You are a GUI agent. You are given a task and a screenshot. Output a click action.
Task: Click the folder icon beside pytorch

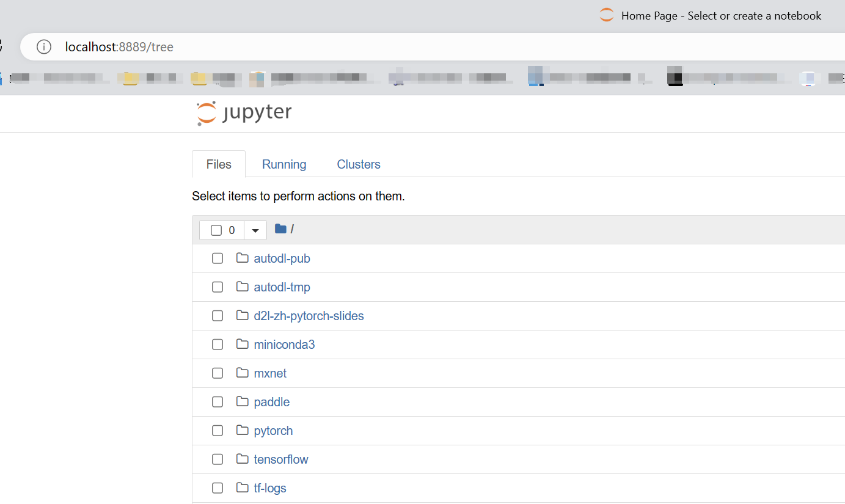tap(243, 430)
